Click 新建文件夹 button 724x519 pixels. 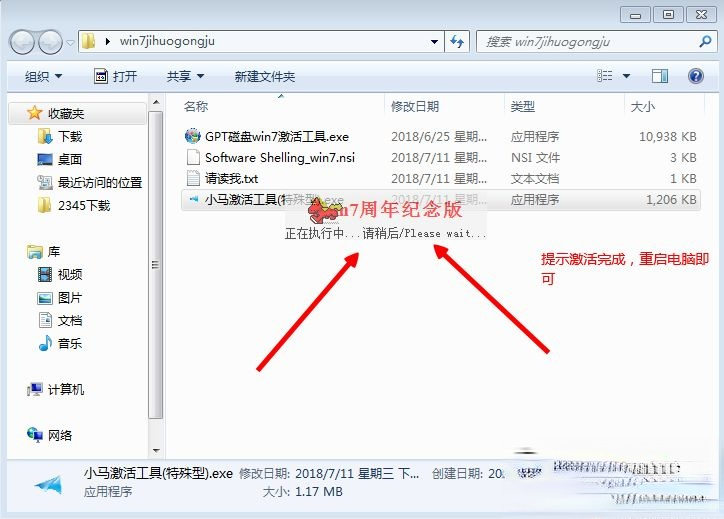click(265, 76)
